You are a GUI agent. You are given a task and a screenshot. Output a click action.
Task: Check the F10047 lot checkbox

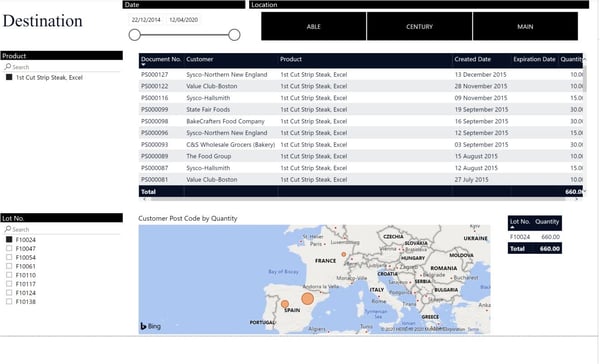[x=9, y=248]
